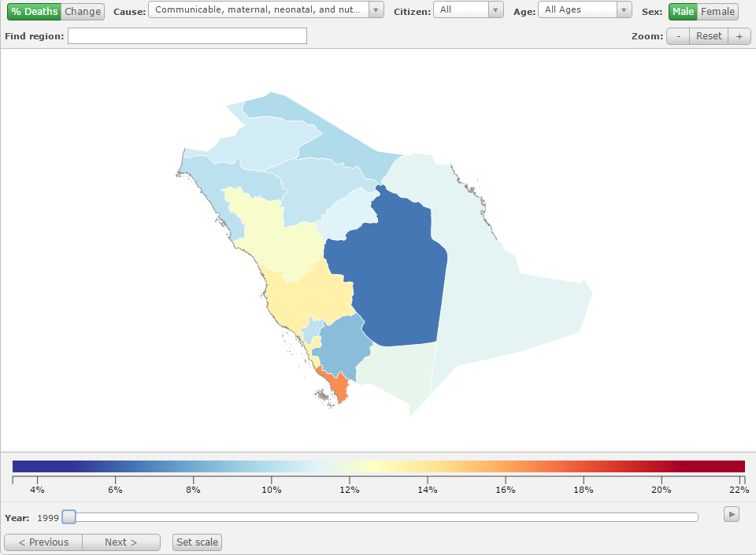Play the year animation

pos(732,514)
